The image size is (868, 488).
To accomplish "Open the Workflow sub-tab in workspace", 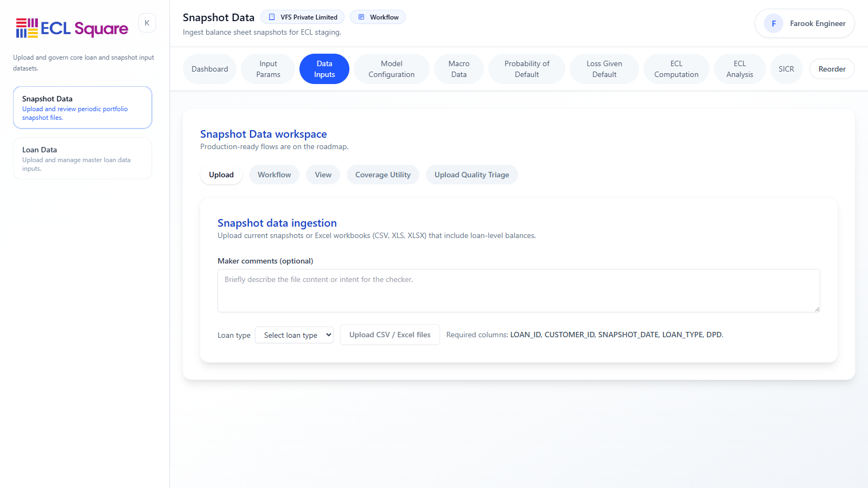I will pos(275,175).
